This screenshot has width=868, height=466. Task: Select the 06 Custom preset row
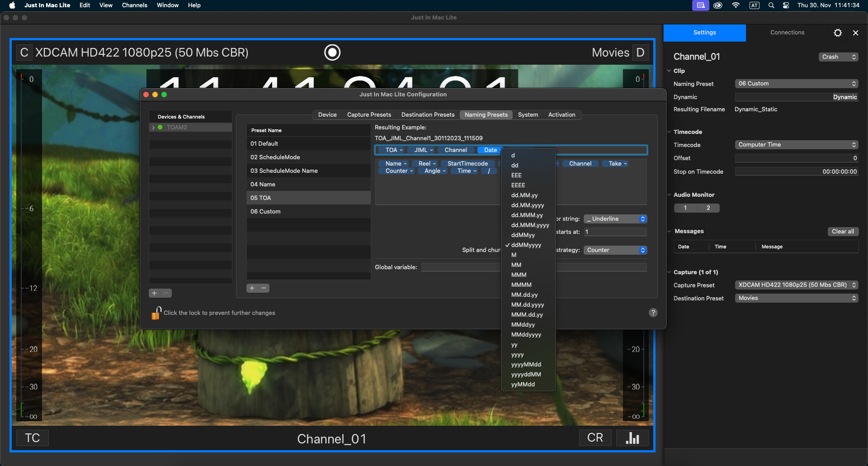[x=309, y=212]
